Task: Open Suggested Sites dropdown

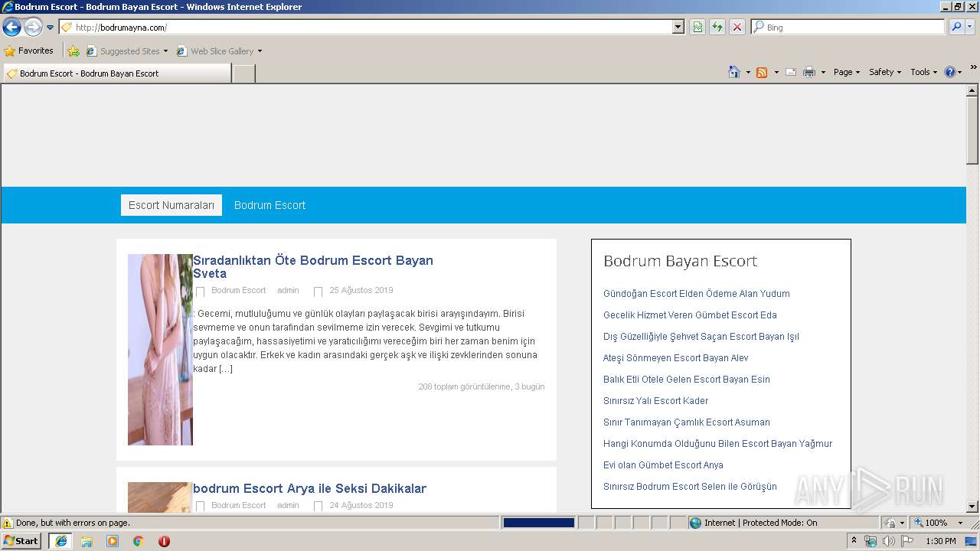Action: click(x=127, y=51)
